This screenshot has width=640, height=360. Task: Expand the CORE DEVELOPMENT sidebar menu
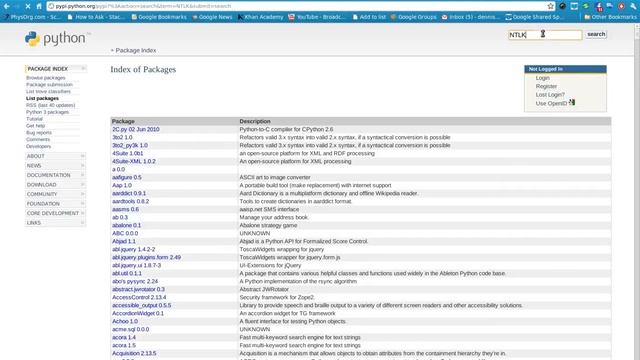(x=56, y=213)
